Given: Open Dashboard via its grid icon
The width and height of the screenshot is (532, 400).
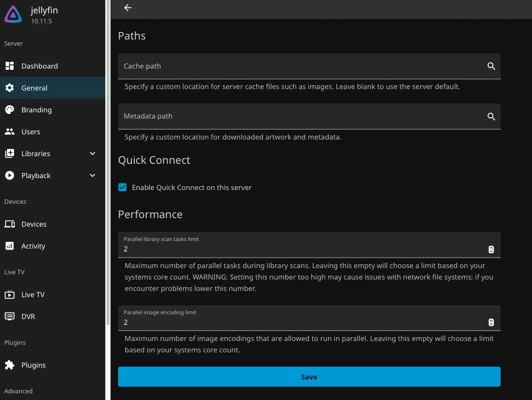Looking at the screenshot, I should click(10, 66).
